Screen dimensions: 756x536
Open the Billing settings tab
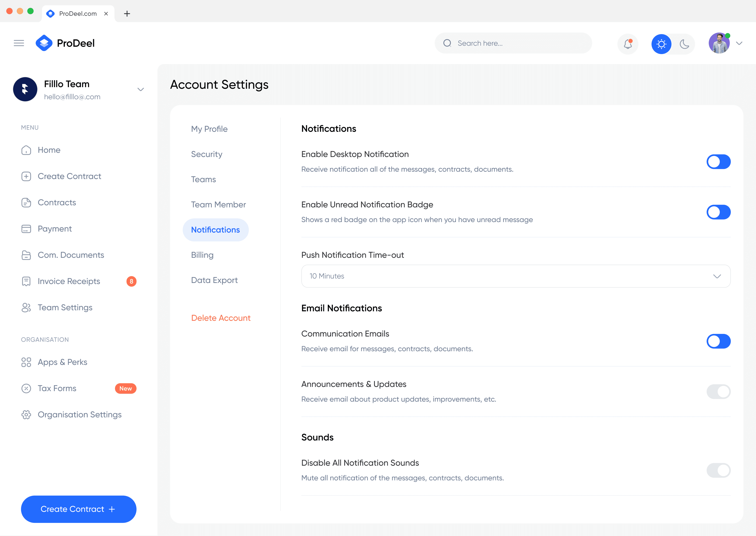click(202, 255)
